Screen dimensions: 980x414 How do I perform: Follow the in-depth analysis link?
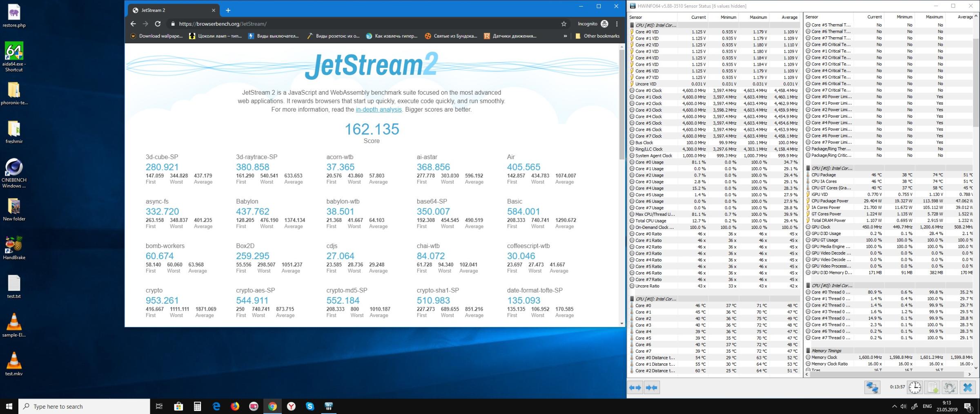[x=379, y=110]
